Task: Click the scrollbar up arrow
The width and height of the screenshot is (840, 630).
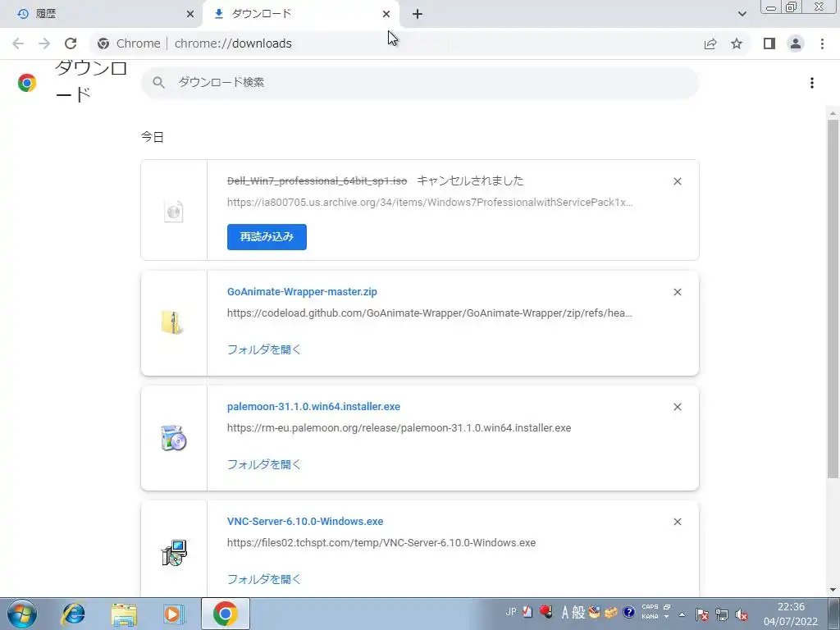Action: (833, 113)
